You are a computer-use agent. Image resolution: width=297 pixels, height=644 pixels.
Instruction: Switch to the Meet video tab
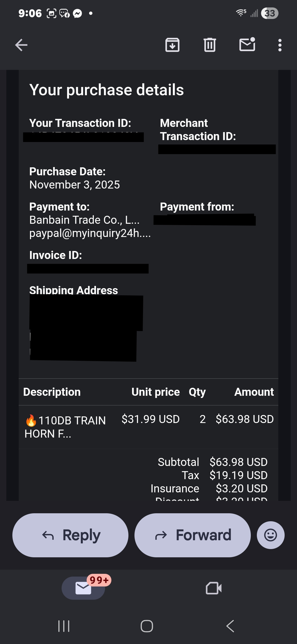coord(214,588)
